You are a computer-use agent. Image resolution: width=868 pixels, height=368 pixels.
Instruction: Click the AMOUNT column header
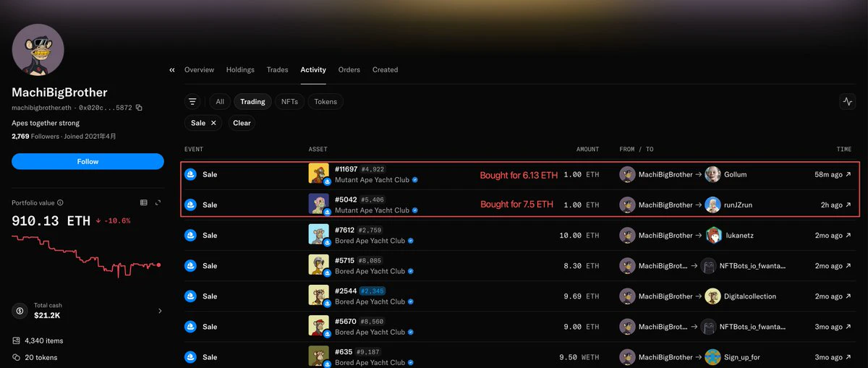click(587, 150)
